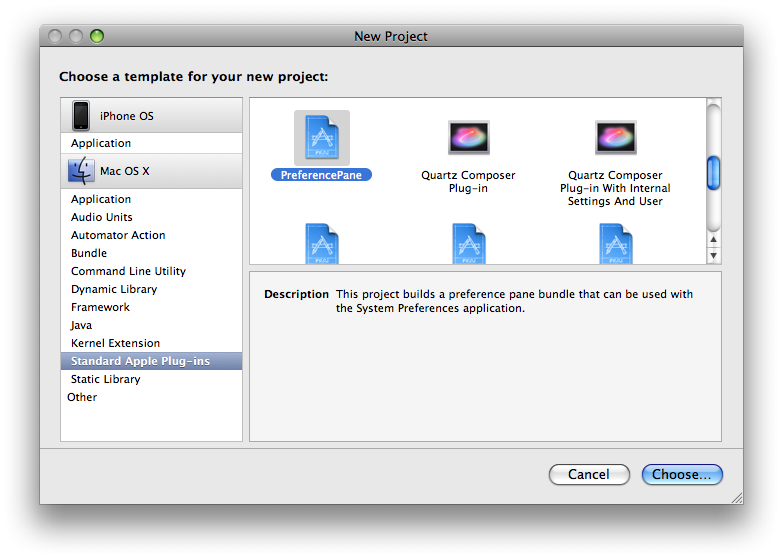Click the window resize grip corner
Image resolution: width=783 pixels, height=559 pixels.
point(737,498)
